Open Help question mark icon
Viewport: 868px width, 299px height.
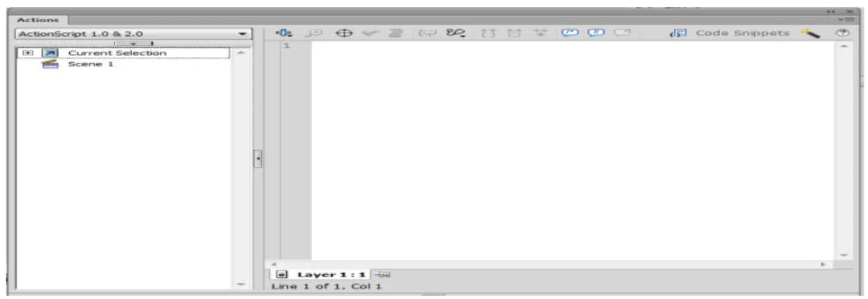tap(842, 33)
